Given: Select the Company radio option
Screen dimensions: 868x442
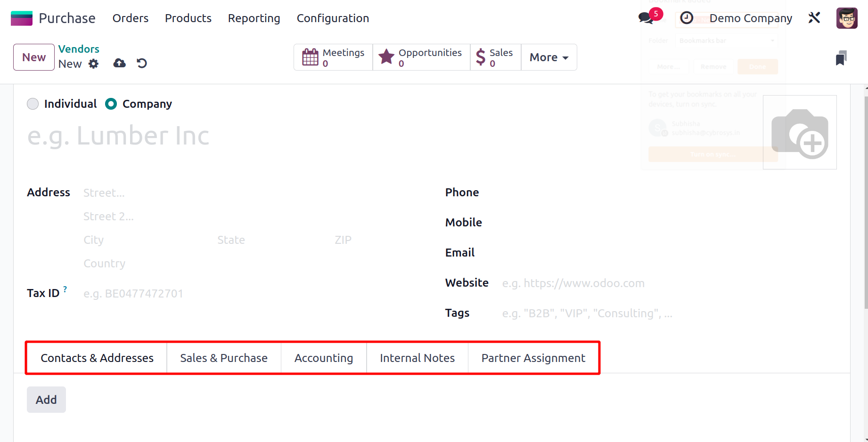Looking at the screenshot, I should coord(111,104).
